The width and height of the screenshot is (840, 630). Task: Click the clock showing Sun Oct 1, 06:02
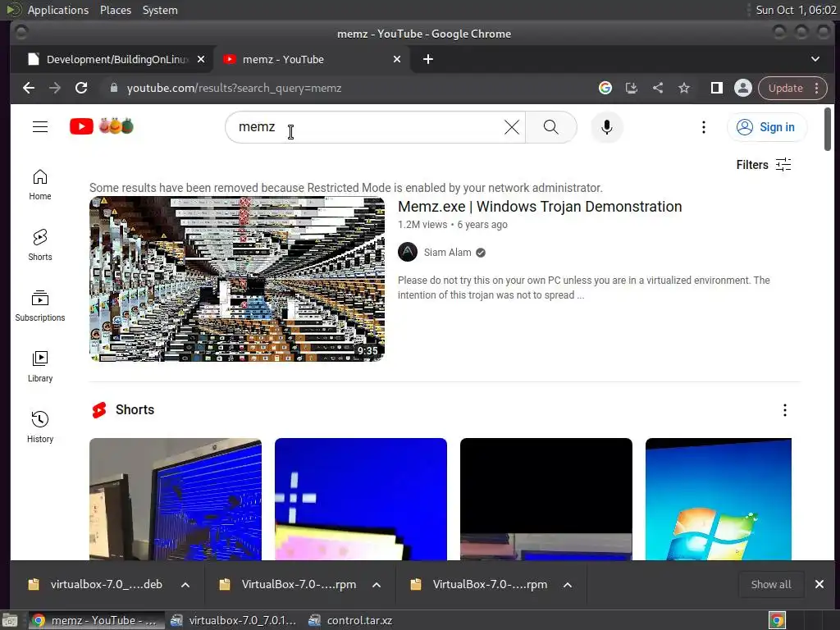796,10
